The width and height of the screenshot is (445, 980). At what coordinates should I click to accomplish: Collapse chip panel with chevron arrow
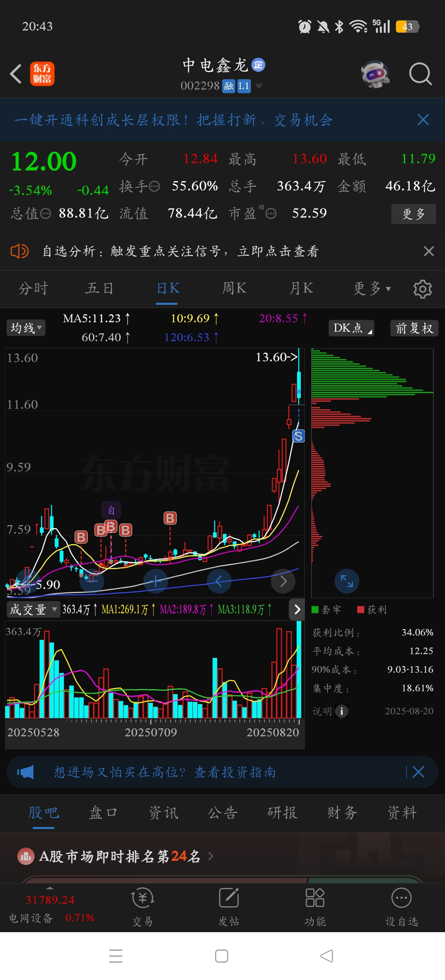pyautogui.click(x=297, y=610)
